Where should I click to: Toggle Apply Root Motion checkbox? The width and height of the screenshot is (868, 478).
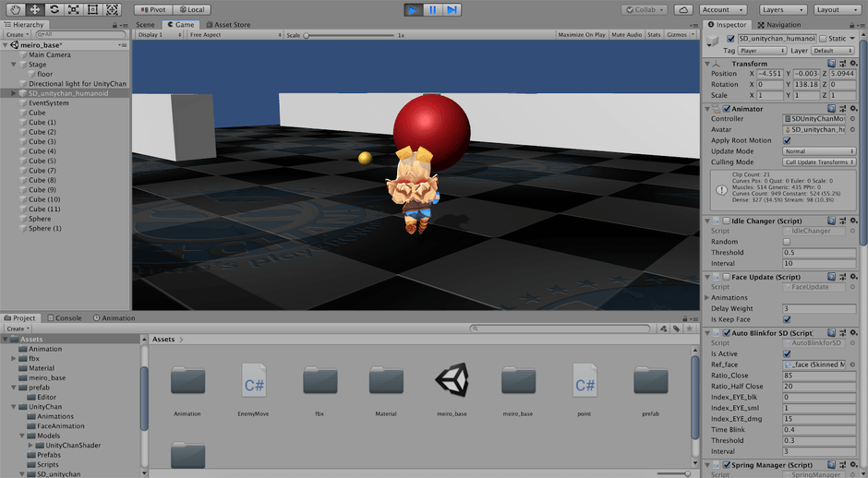point(787,140)
